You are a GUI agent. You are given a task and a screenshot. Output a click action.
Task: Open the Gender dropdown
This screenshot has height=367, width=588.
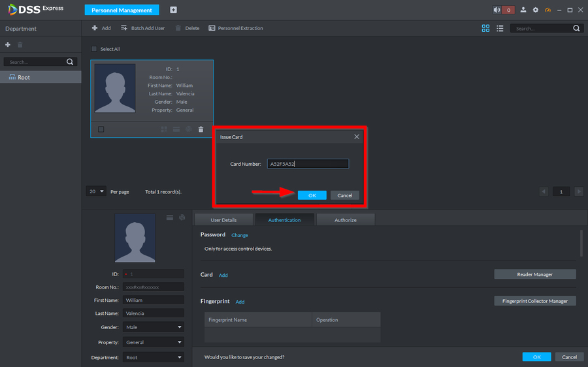coord(153,327)
